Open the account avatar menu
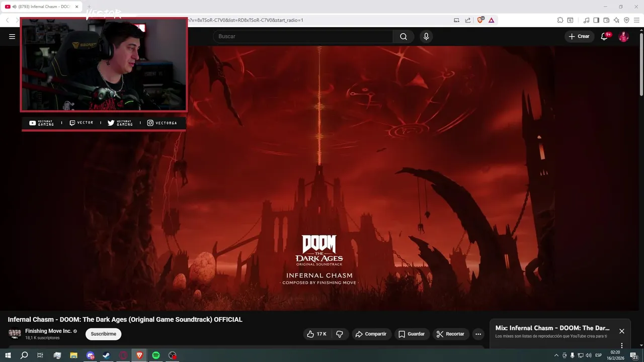Screen dimensions: 644x362 623,36
